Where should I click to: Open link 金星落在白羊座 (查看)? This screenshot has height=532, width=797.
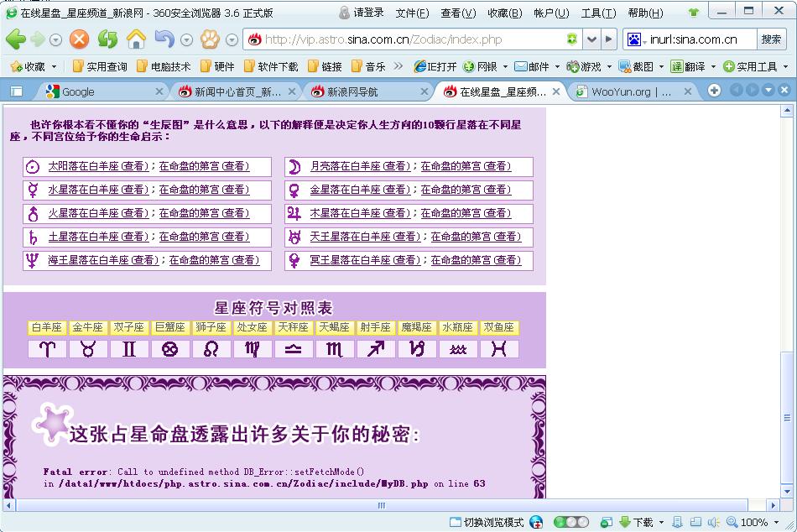point(361,190)
